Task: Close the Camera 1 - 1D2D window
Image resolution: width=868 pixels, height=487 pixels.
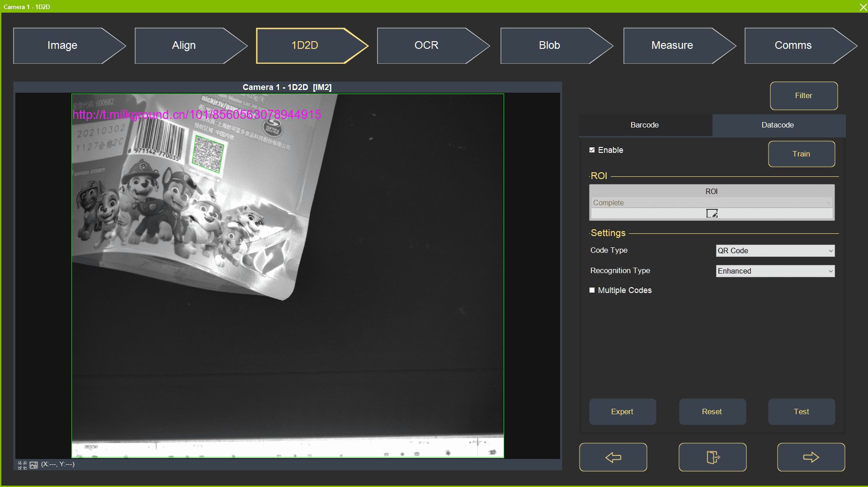Action: pos(863,7)
